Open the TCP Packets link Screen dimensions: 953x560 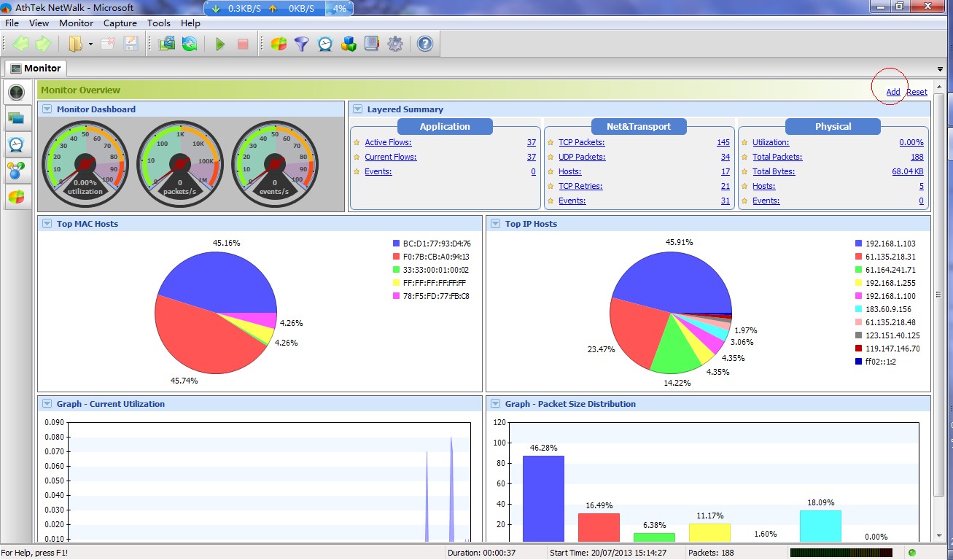click(x=581, y=143)
